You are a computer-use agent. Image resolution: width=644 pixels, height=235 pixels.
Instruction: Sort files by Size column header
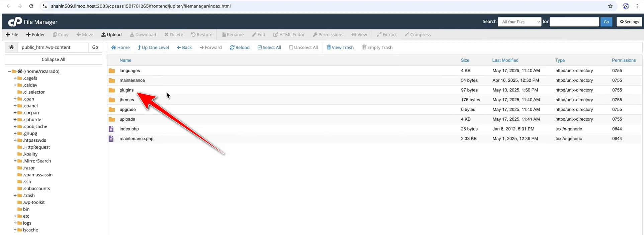click(465, 60)
